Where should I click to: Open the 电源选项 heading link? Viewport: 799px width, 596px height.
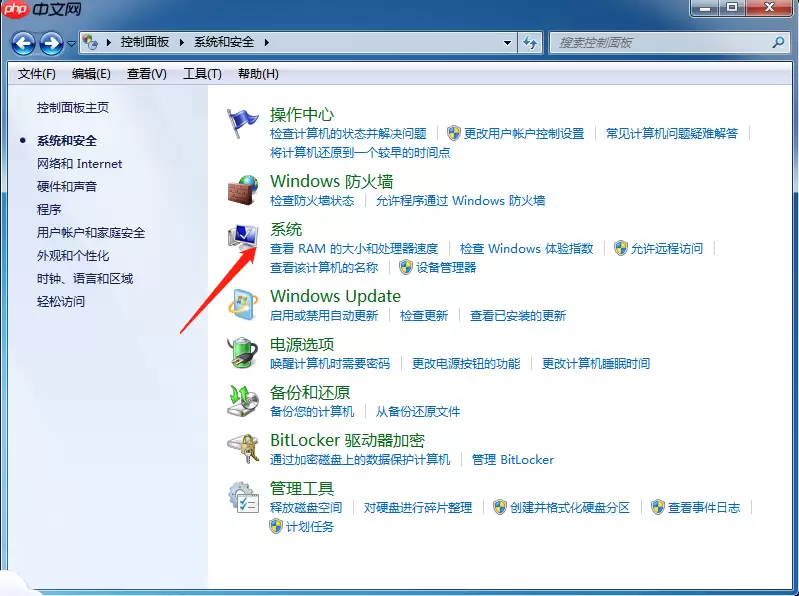[302, 344]
